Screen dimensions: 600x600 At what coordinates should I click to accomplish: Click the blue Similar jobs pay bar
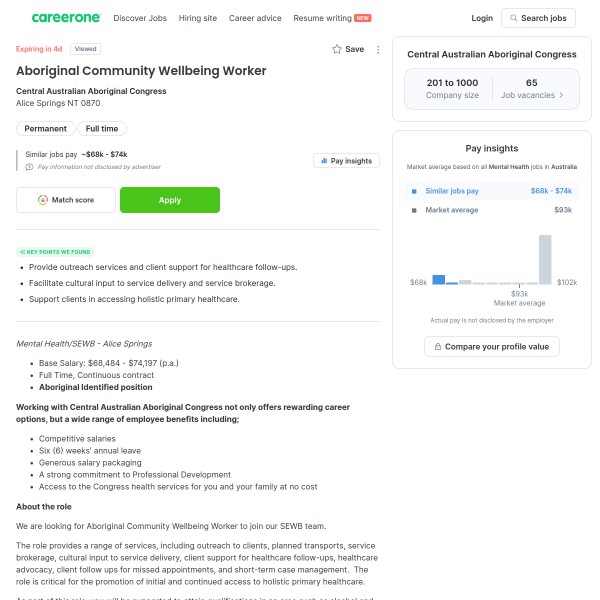coord(438,280)
